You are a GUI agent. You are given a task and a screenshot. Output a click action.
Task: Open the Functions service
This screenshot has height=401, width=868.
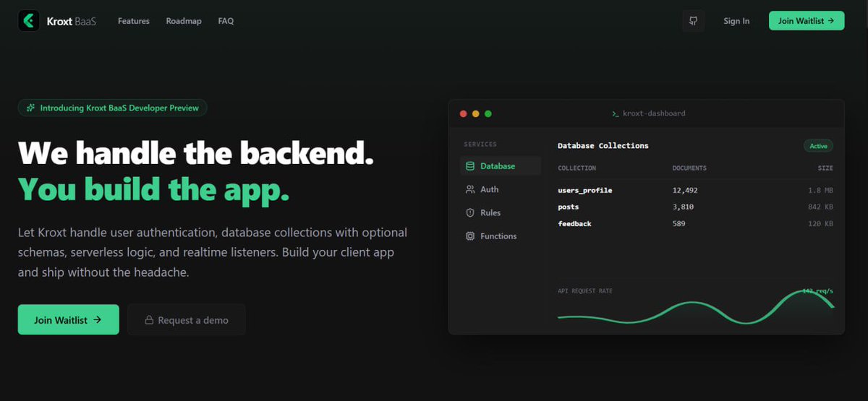[500, 236]
